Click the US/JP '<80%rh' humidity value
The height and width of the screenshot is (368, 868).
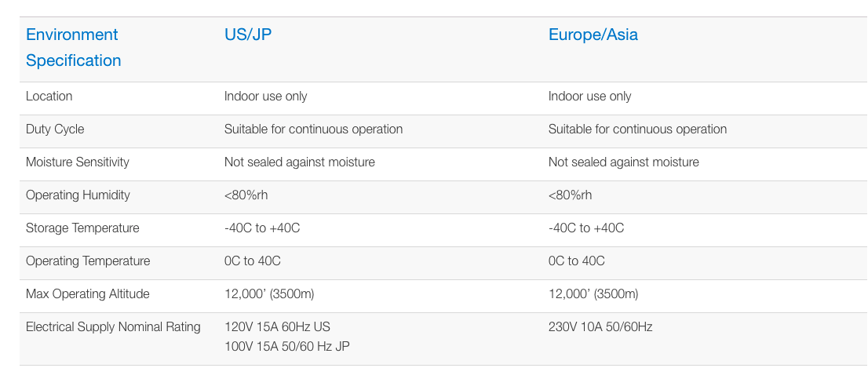tap(246, 195)
